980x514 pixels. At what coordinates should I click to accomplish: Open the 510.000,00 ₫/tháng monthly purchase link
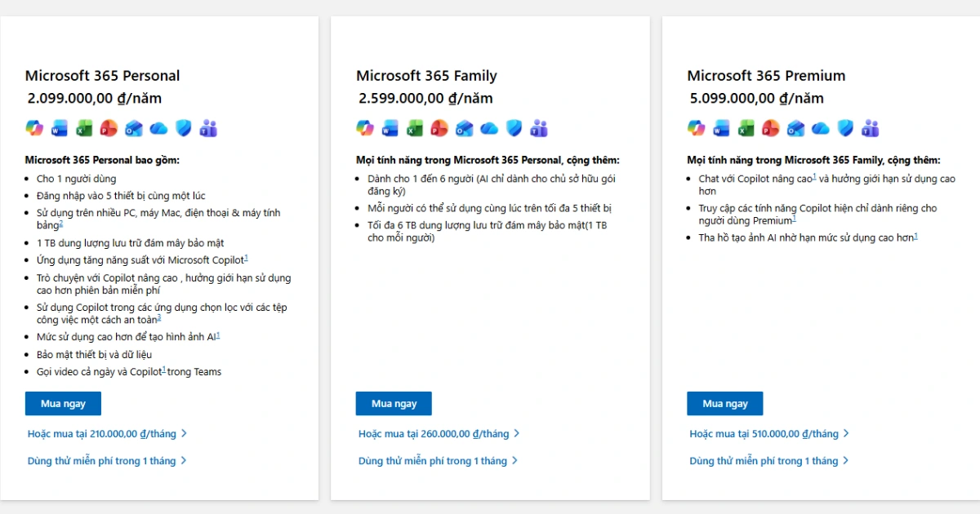(769, 434)
